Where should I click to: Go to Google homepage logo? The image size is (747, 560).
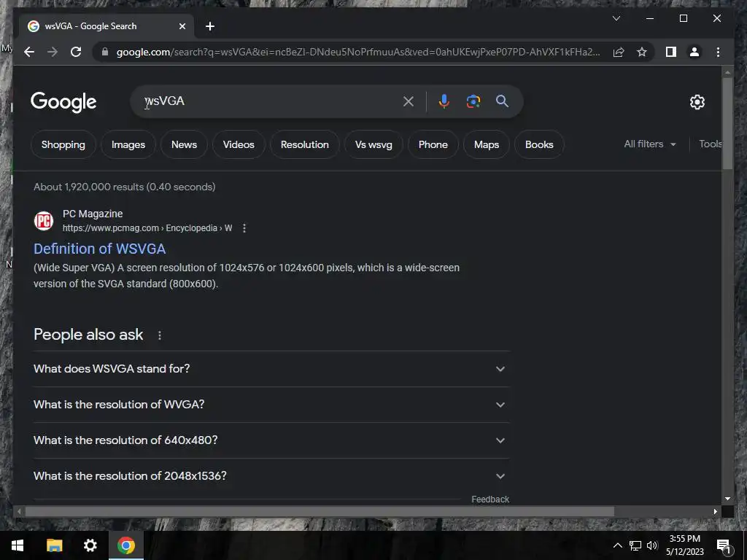(x=63, y=102)
